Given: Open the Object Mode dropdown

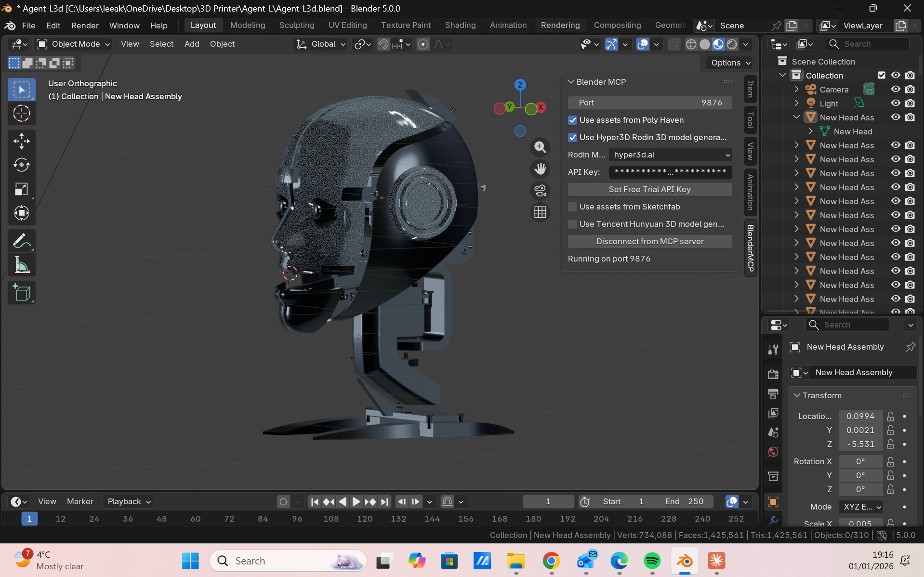Looking at the screenshot, I should pos(75,44).
